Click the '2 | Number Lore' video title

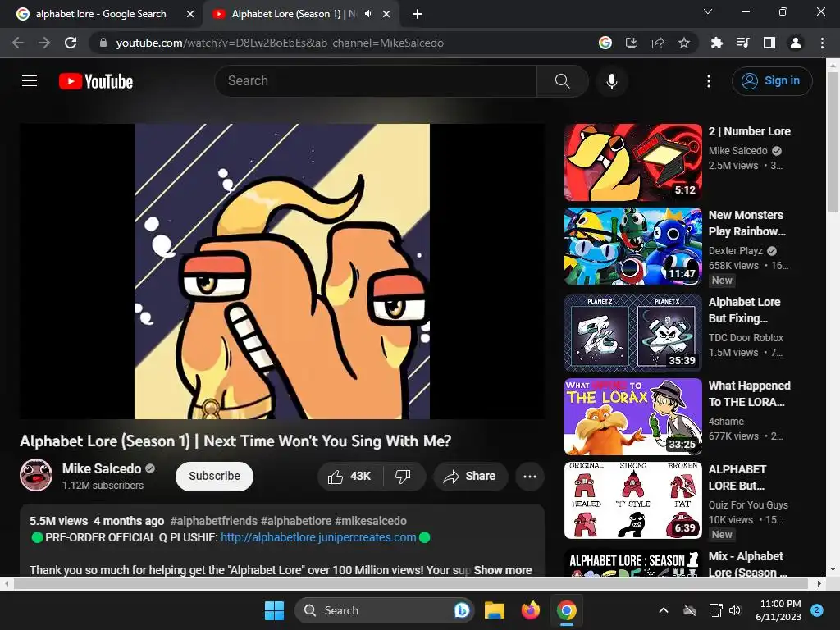coord(750,131)
